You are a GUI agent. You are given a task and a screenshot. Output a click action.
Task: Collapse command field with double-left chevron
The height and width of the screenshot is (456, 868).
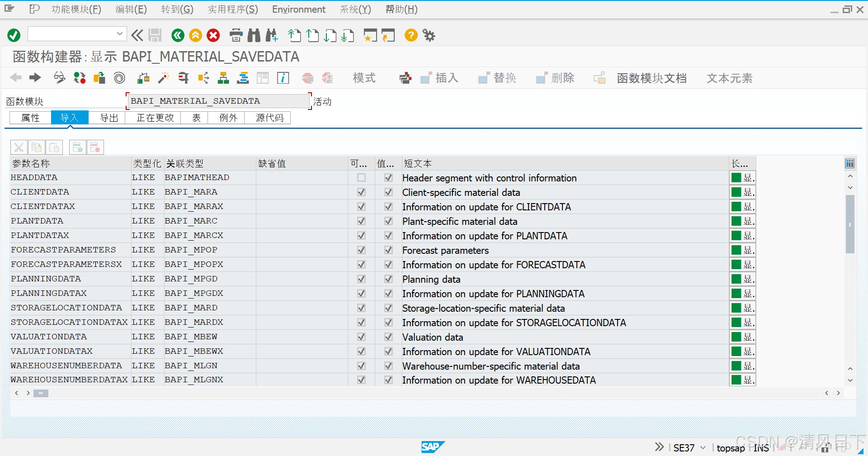(137, 35)
